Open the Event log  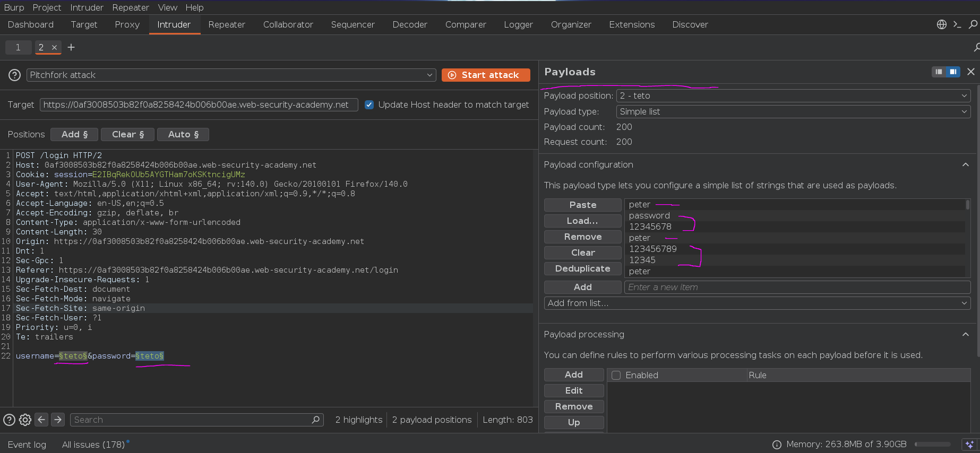click(27, 445)
